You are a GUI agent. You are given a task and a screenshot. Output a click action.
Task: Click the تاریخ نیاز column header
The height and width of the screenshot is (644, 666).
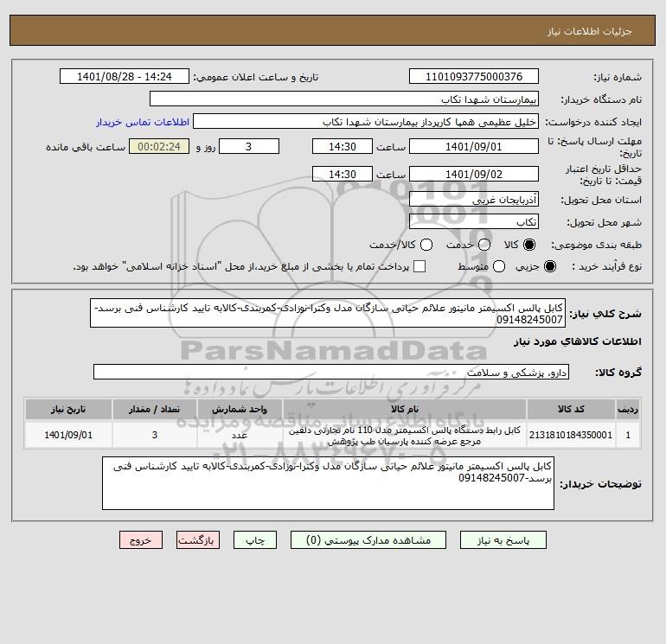(x=68, y=409)
